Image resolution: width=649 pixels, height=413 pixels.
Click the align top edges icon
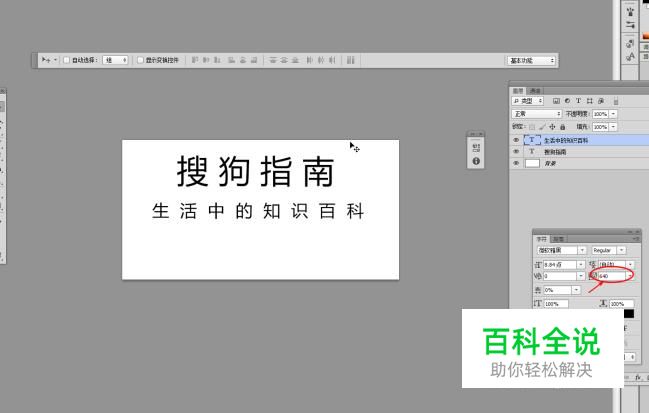tap(195, 60)
